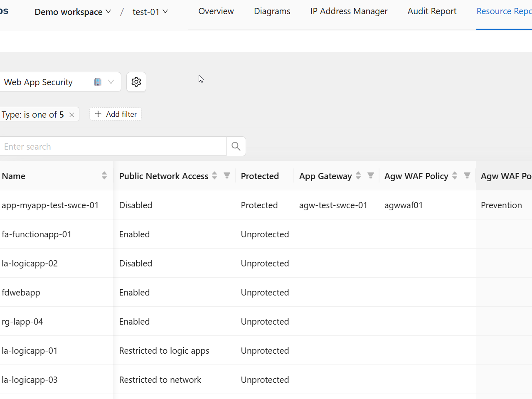Viewport: 532px width, 399px height.
Task: Click the search magnifier icon
Action: [x=236, y=146]
